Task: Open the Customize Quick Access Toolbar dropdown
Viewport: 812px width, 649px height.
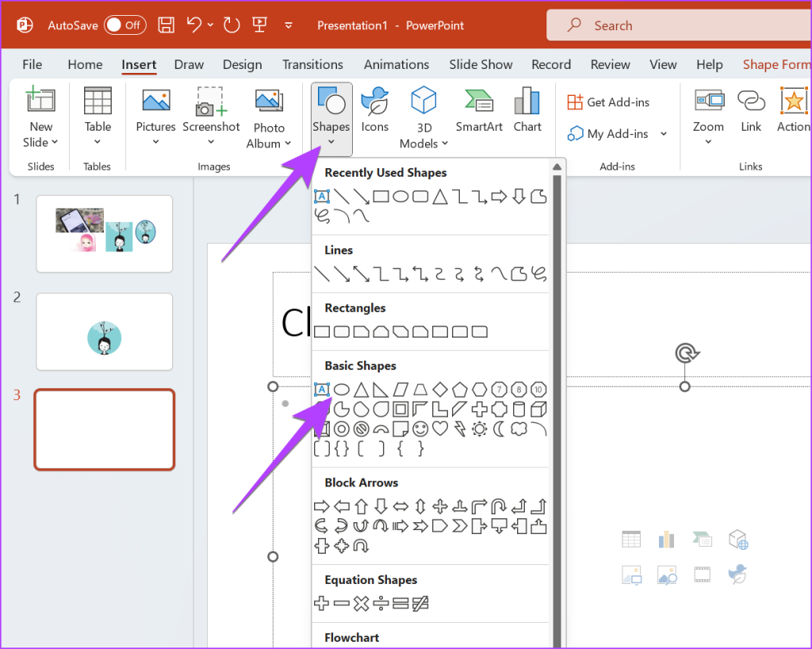Action: [x=289, y=25]
